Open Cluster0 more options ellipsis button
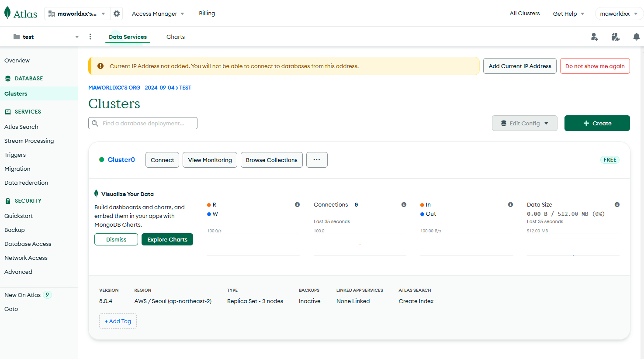 click(x=317, y=160)
